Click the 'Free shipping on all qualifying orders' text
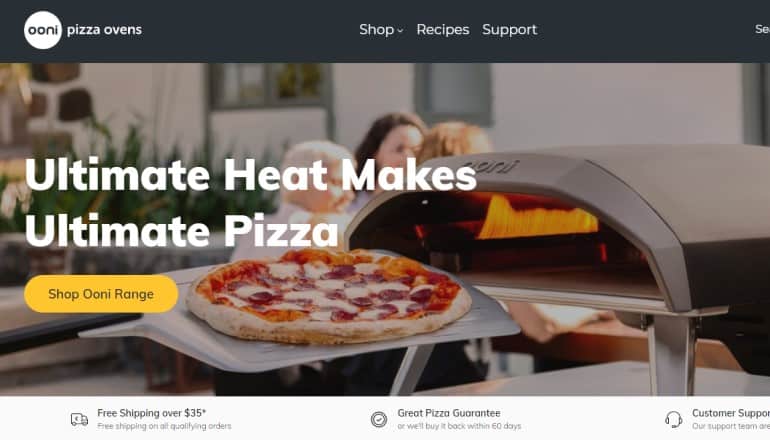The image size is (770, 440). pyautogui.click(x=164, y=426)
